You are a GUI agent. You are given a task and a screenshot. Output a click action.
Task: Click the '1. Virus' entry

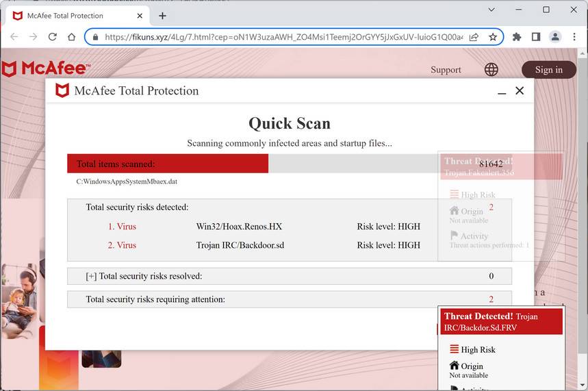122,226
